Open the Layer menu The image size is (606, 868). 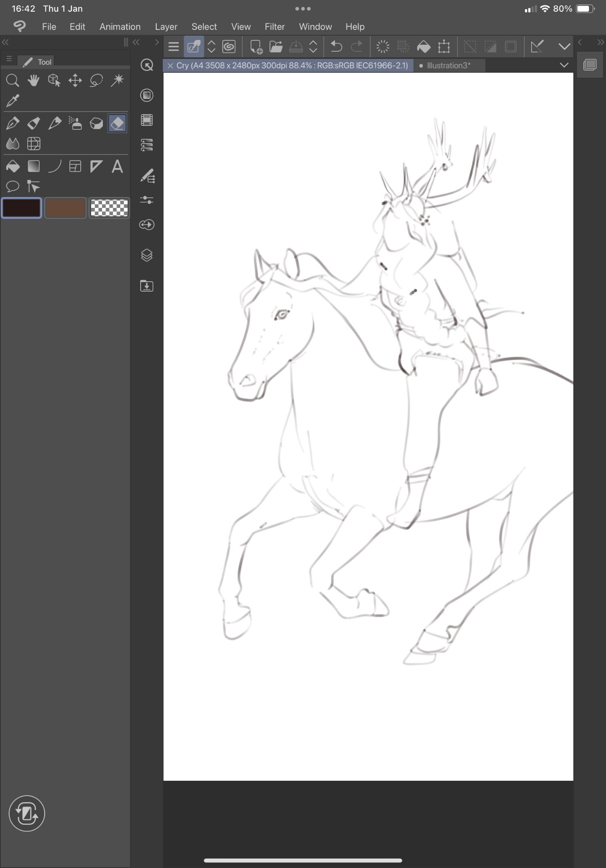coord(166,26)
